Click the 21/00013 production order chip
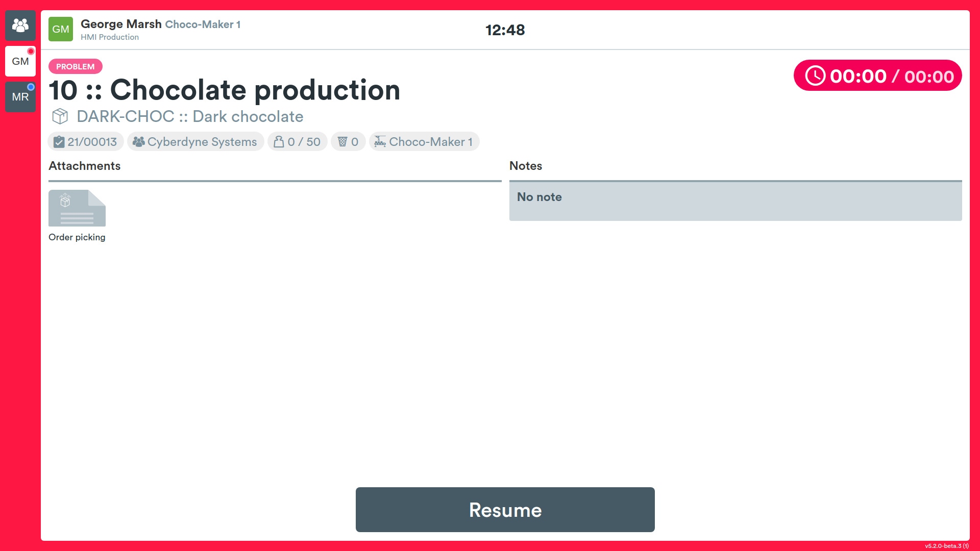 [x=86, y=142]
